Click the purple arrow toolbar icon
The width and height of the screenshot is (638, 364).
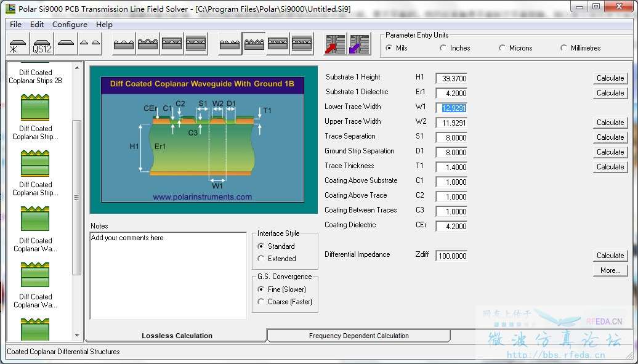coord(358,44)
